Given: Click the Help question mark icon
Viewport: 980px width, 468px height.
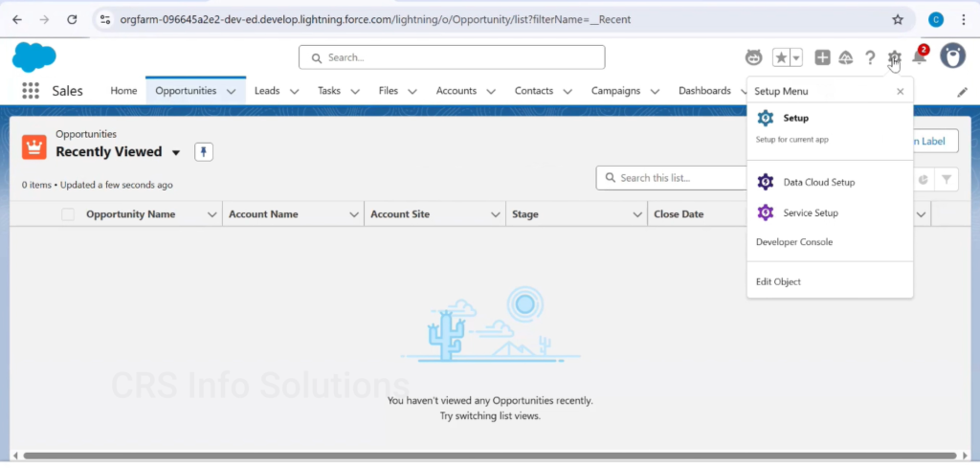Looking at the screenshot, I should [870, 58].
